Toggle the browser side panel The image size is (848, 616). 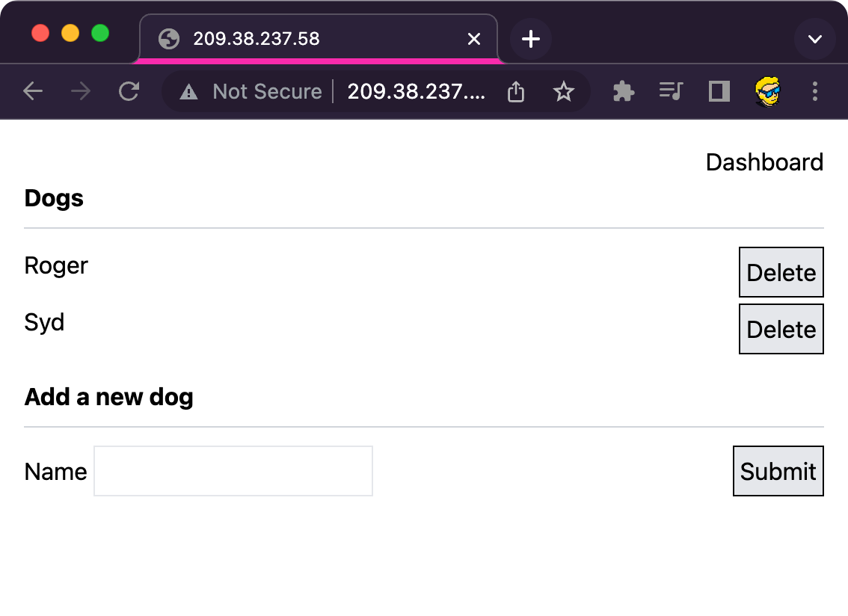pyautogui.click(x=719, y=91)
